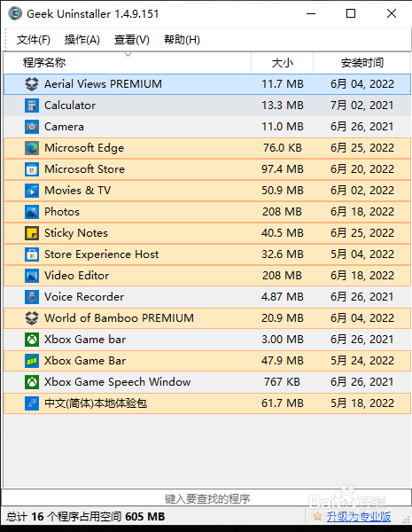Click the 4.87 MB size value
412x532 pixels.
(x=282, y=297)
